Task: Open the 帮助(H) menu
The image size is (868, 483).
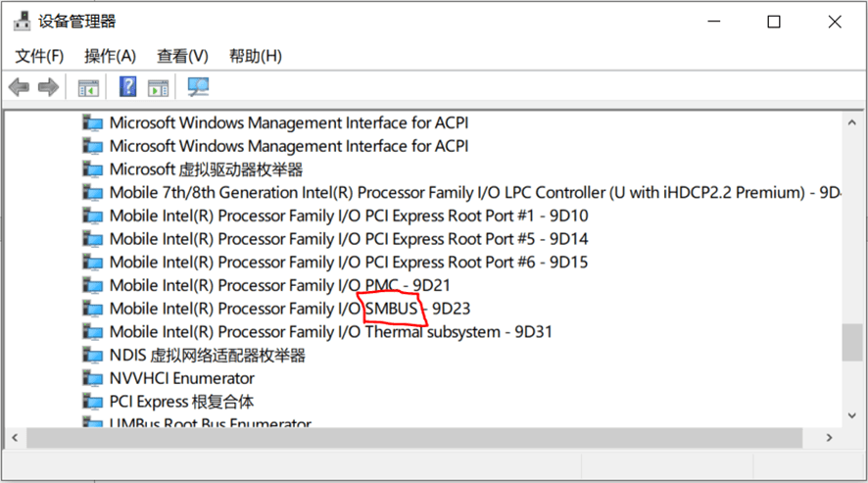Action: 255,56
